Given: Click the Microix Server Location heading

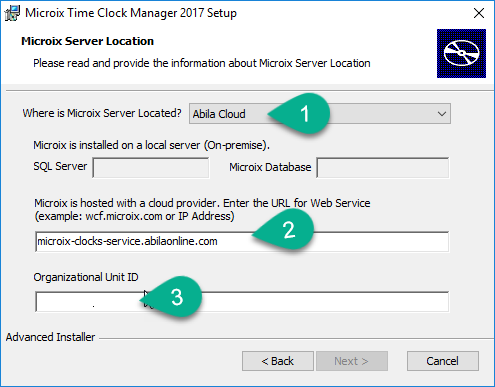Looking at the screenshot, I should tap(87, 41).
